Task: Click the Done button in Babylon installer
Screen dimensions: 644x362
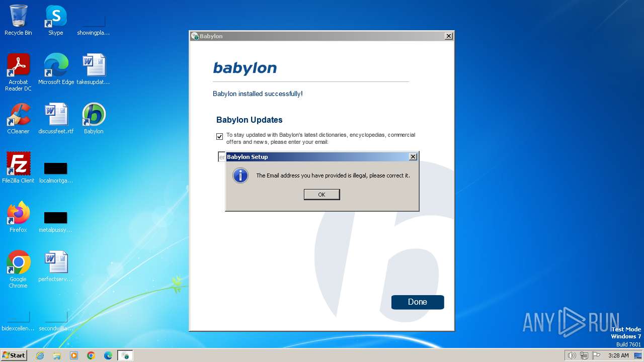Action: click(418, 302)
